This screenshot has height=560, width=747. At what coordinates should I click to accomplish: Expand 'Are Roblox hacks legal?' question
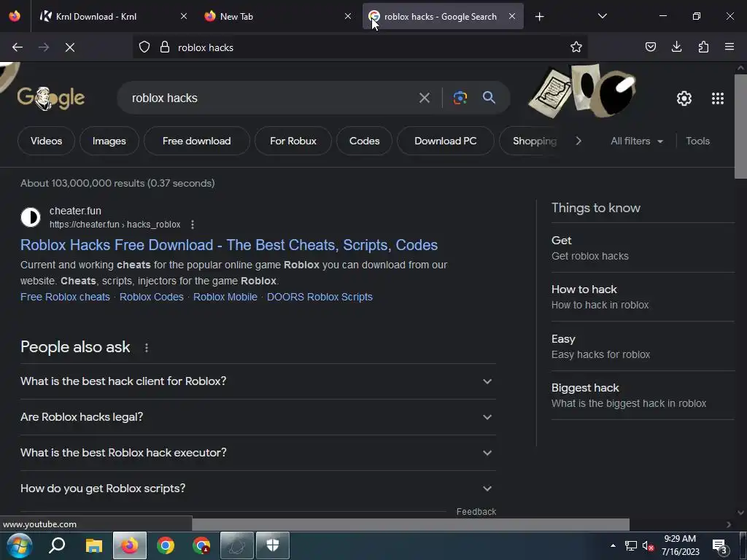(x=258, y=417)
